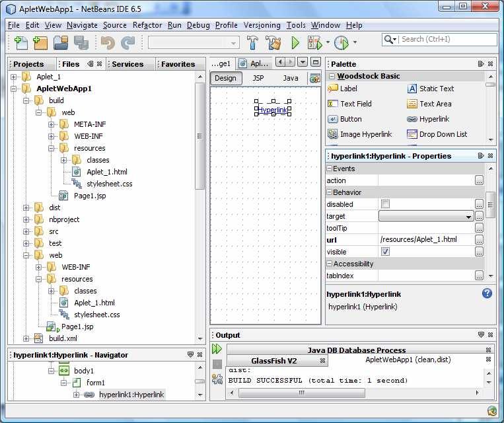Click the Build Main Project hammer icon
Screen dimensions: 504x423
[252, 42]
